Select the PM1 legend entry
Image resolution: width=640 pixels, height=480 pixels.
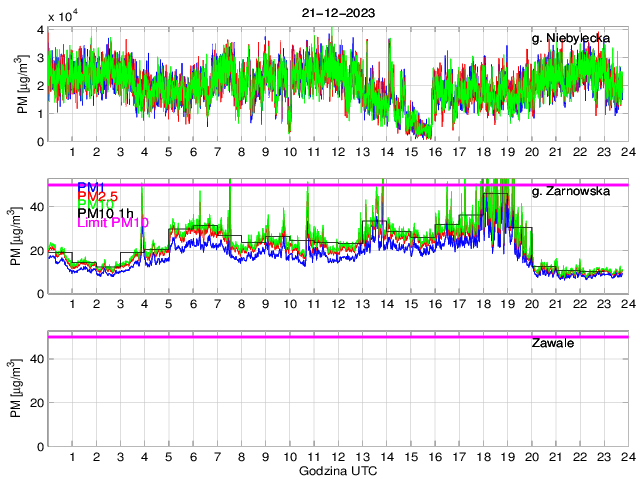(x=89, y=186)
